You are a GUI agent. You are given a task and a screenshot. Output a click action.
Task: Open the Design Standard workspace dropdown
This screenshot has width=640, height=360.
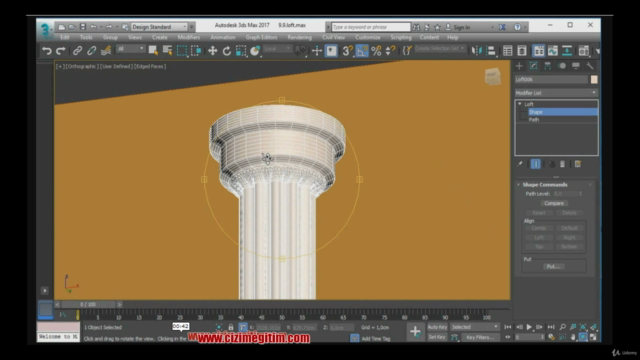click(159, 27)
